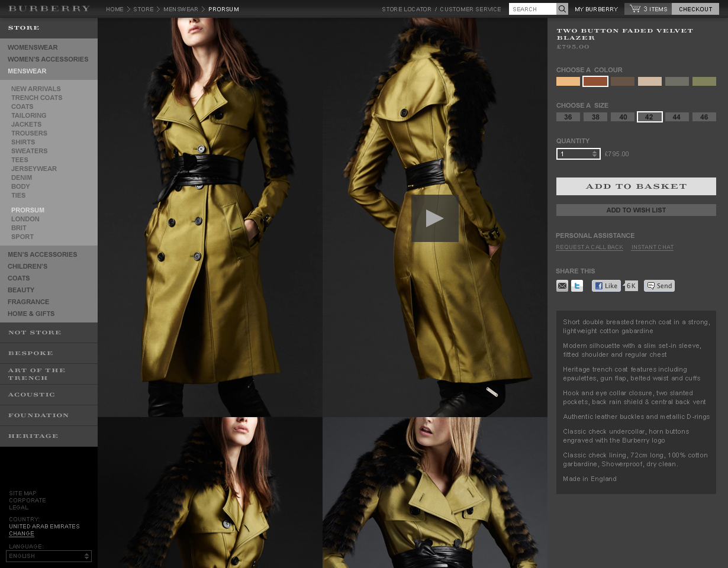
Task: Select the olive green colour swatch
Action: click(x=704, y=82)
